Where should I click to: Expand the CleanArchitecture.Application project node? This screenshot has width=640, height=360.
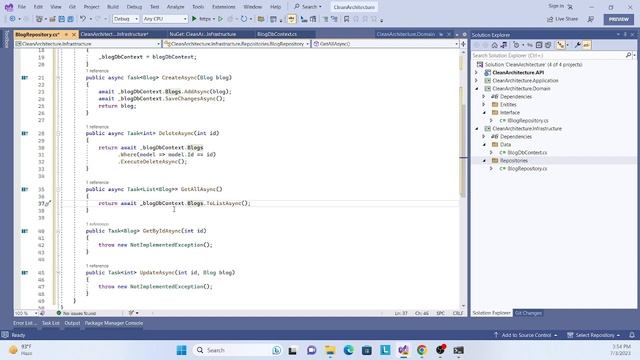point(476,81)
